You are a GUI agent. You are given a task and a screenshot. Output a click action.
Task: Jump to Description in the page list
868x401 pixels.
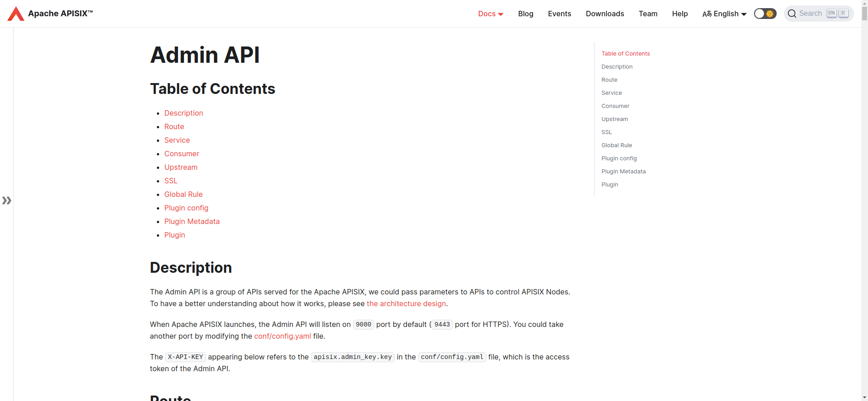(184, 113)
